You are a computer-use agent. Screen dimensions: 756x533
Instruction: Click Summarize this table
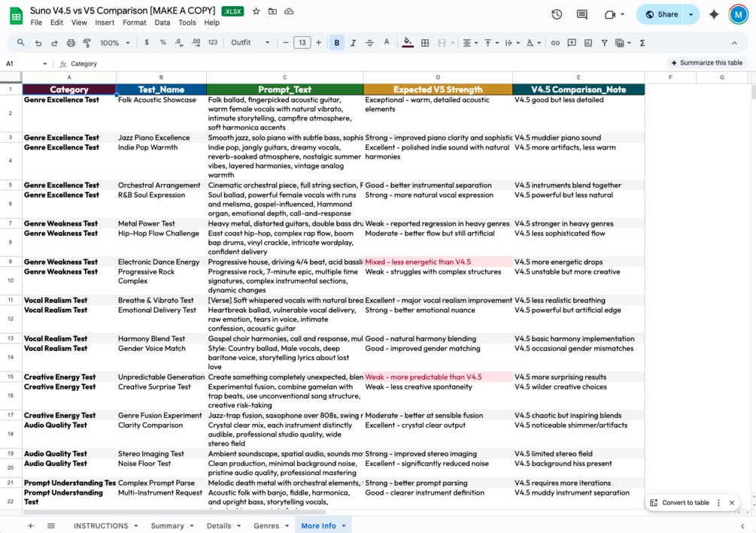coord(706,62)
